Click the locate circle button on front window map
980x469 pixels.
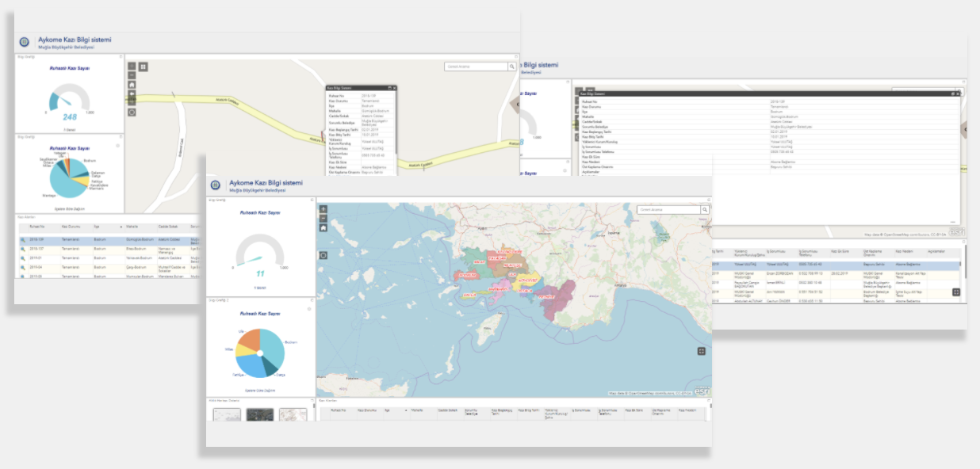coord(323,255)
